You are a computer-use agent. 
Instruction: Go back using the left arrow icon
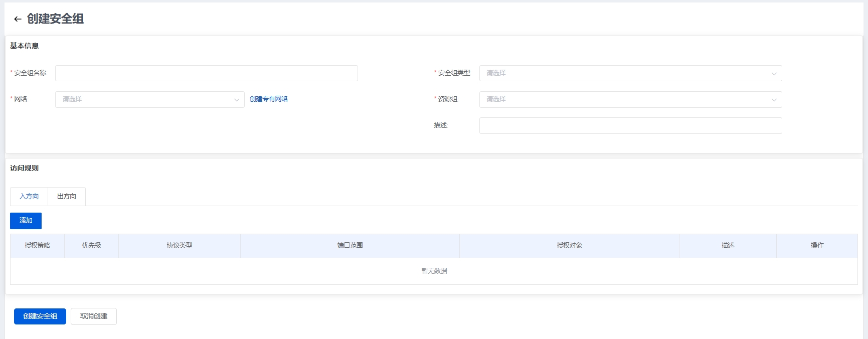tap(18, 19)
